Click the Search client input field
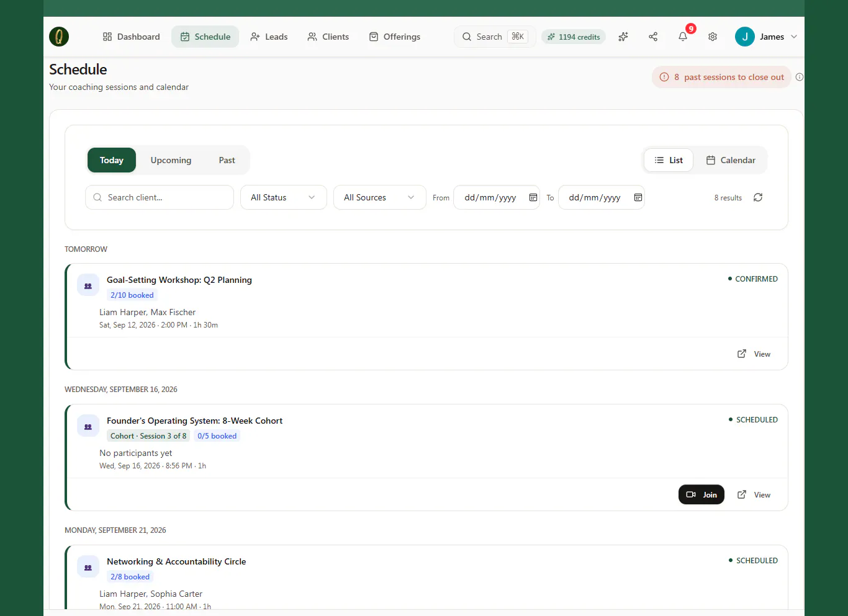Screen dimensions: 848x616 coord(160,197)
